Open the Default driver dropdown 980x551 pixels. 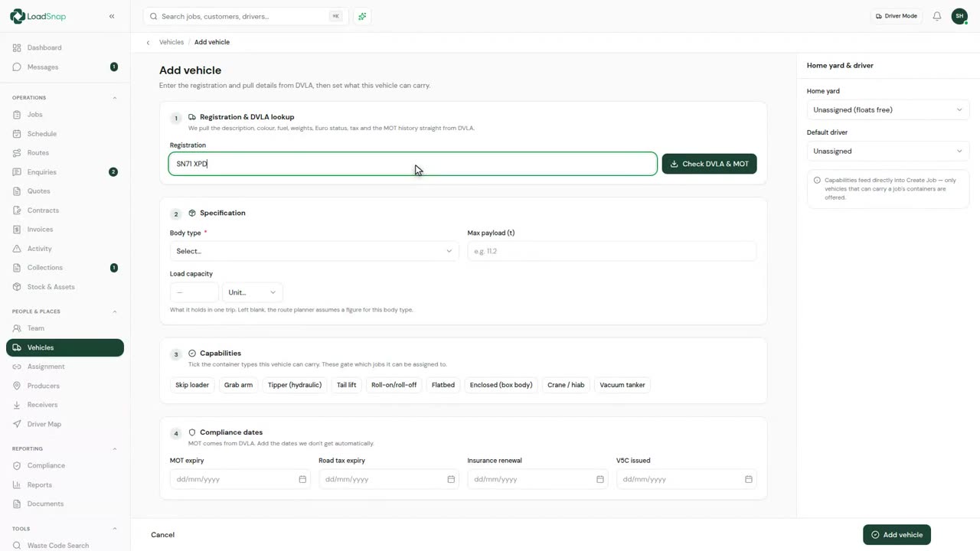(888, 152)
